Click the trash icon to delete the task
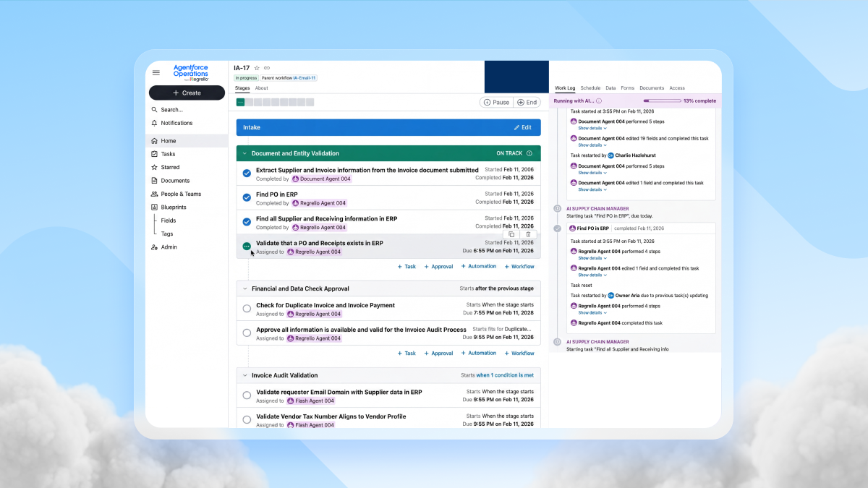The height and width of the screenshot is (488, 868). click(x=528, y=234)
